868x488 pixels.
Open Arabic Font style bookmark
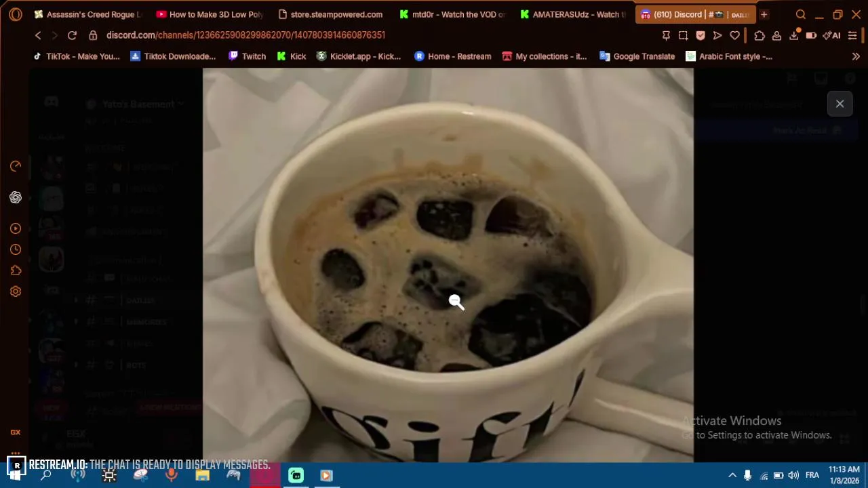pos(729,56)
